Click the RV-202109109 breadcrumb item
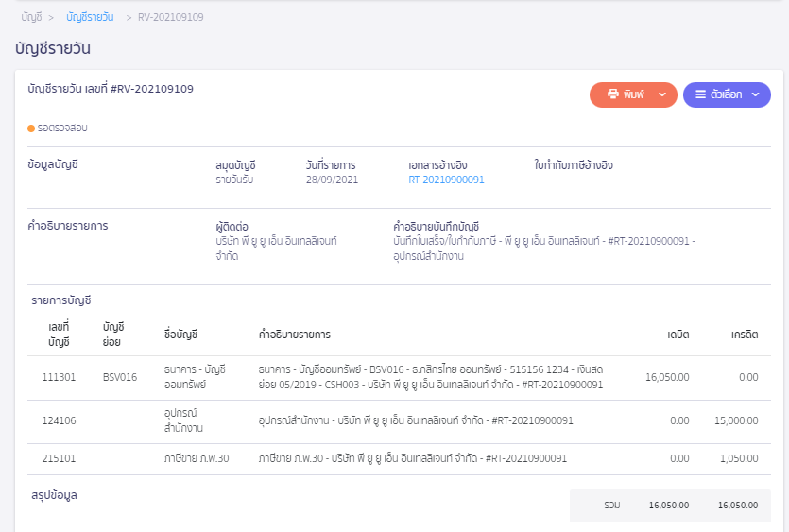This screenshot has width=789, height=532. 170,17
